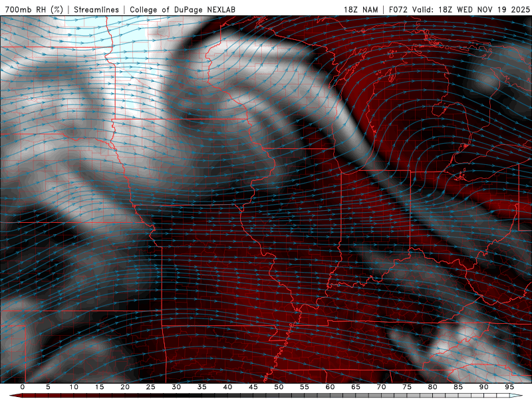The width and height of the screenshot is (532, 399).
Task: Click the colorbar label 50
Action: (x=279, y=387)
